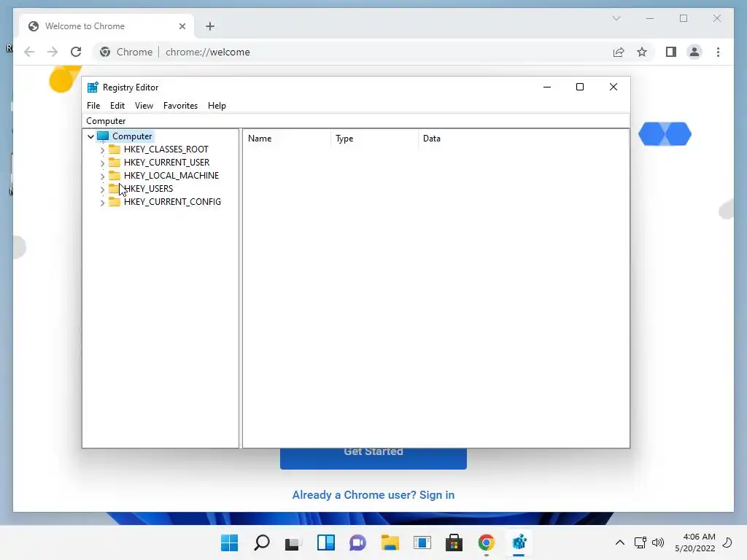Expand the HKEY_CURRENT_USER key
This screenshot has width=747, height=560.
(102, 163)
